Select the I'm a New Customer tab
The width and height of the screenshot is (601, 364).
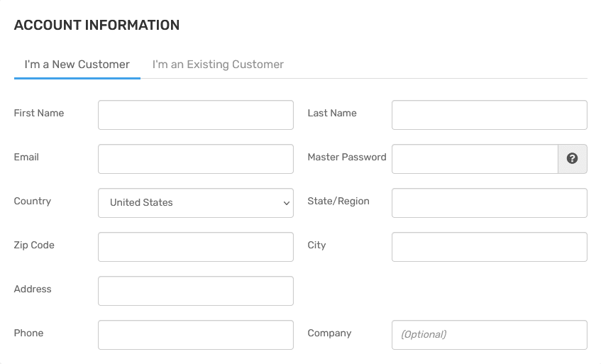coord(77,65)
